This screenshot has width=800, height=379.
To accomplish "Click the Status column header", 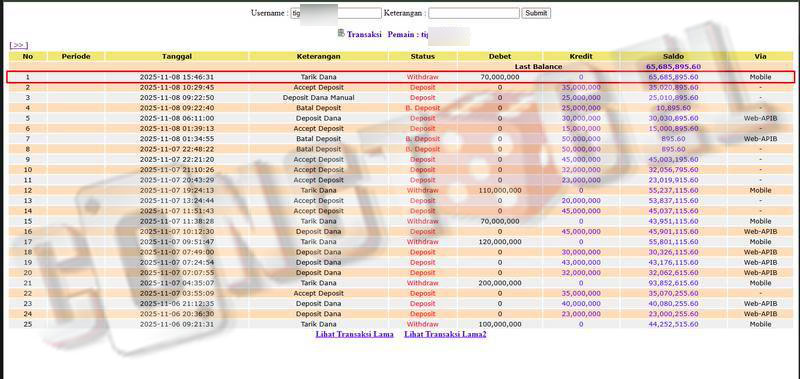I will [422, 57].
